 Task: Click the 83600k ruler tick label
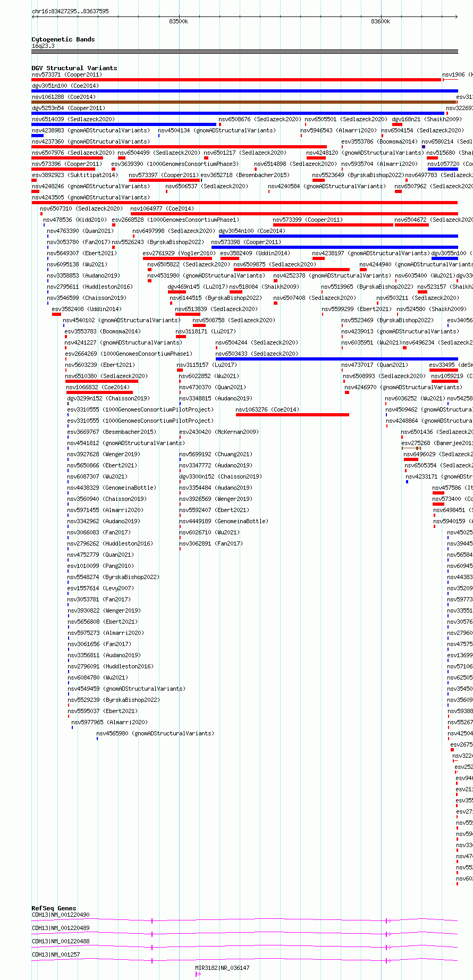click(381, 21)
